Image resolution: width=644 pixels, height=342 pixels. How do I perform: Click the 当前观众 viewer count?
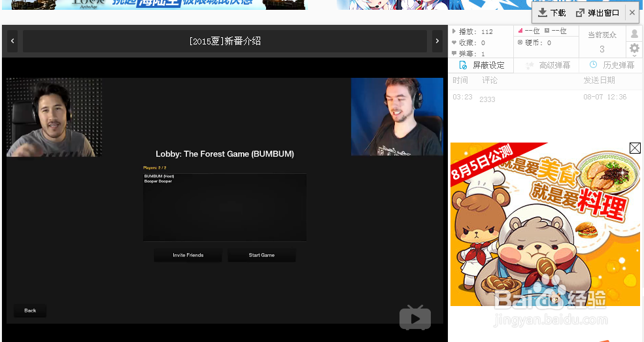[602, 42]
